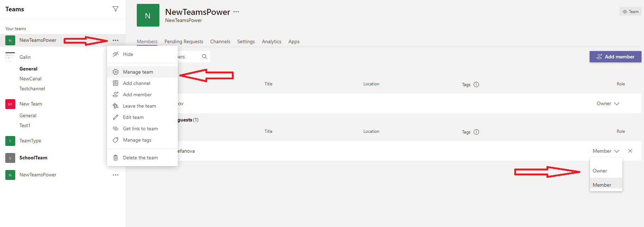Choose Owner in the role dropdown list
Image resolution: width=644 pixels, height=227 pixels.
click(606, 171)
